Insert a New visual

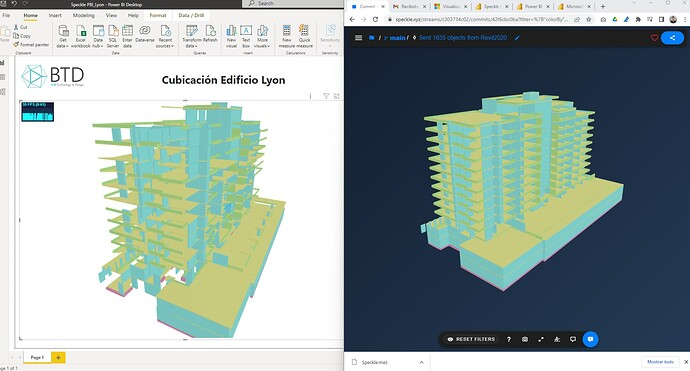[231, 36]
